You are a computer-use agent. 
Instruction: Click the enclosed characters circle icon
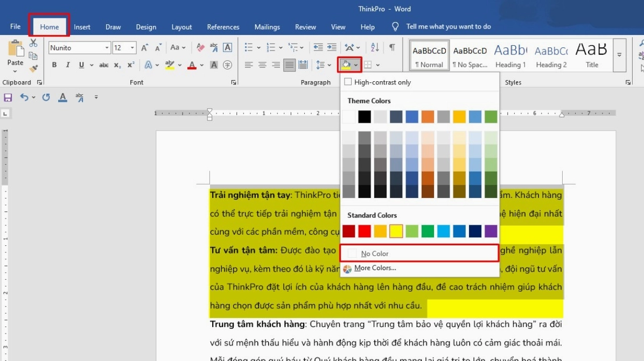227,65
